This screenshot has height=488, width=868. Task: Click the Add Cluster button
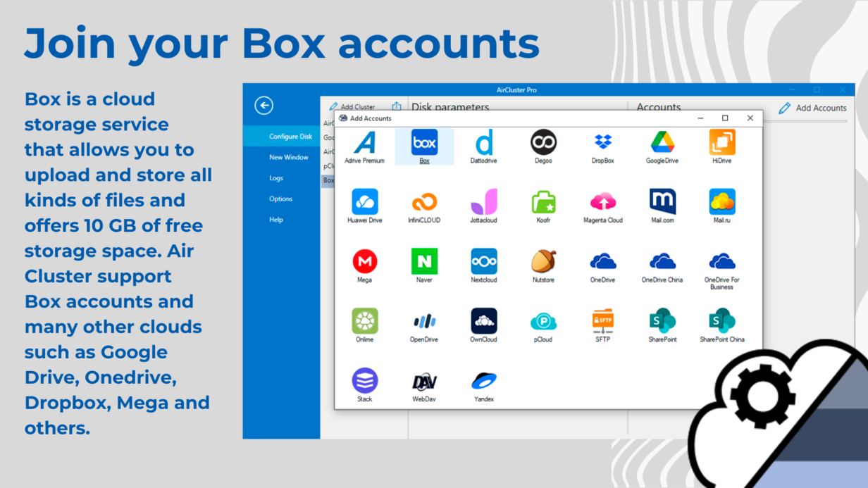352,107
